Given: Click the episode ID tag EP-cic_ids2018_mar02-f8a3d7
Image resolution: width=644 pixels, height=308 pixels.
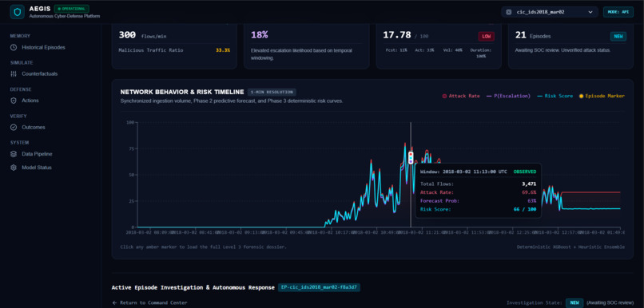Looking at the screenshot, I should (x=319, y=287).
